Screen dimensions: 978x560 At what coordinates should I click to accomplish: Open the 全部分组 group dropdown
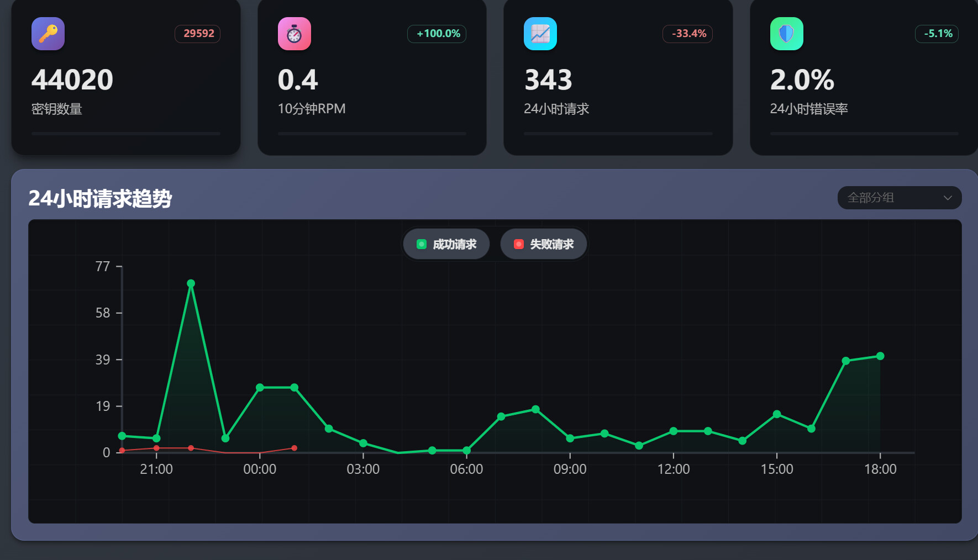click(x=899, y=198)
